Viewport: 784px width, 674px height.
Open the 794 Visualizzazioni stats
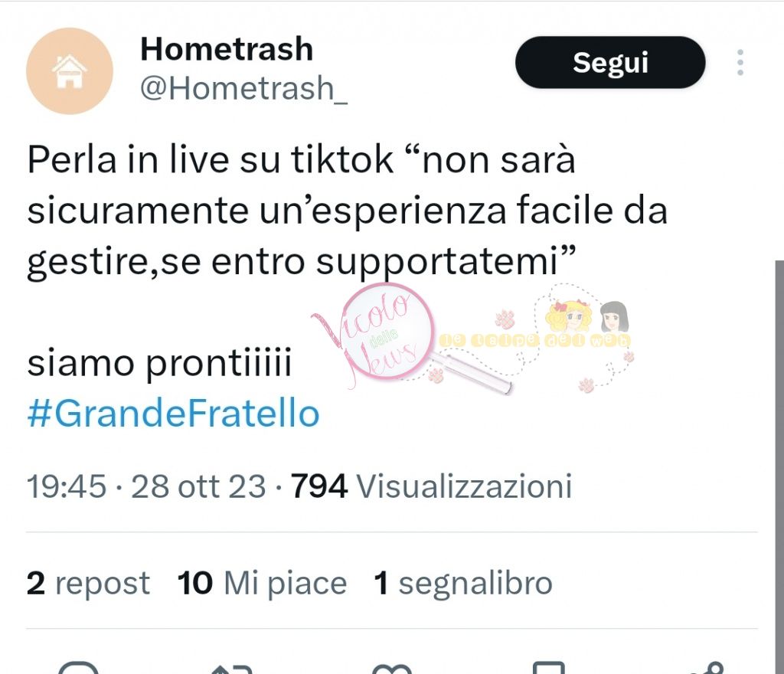(431, 486)
